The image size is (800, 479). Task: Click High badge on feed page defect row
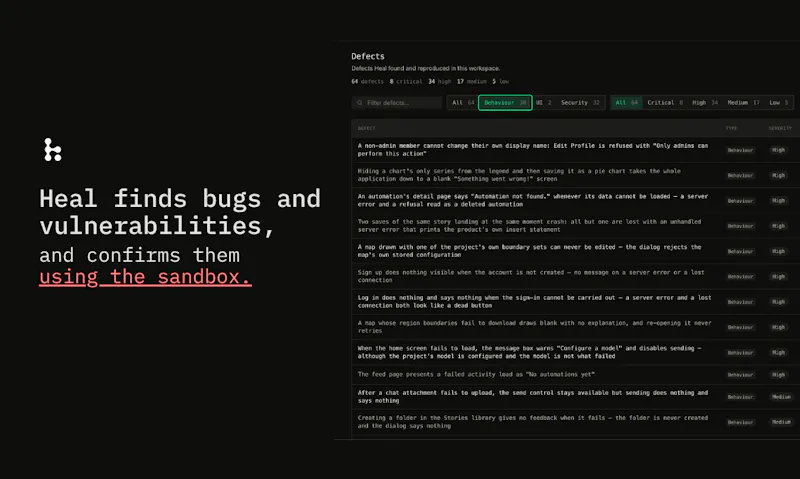tap(779, 375)
